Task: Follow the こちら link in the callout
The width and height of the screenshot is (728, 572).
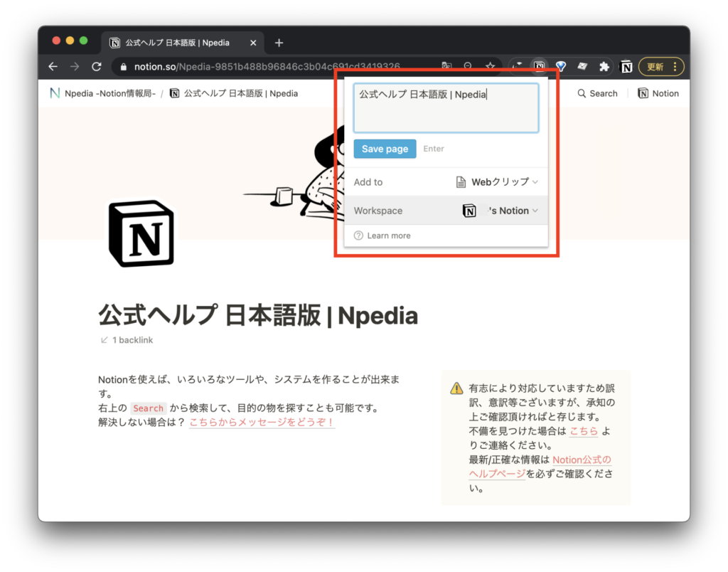Action: coord(584,431)
